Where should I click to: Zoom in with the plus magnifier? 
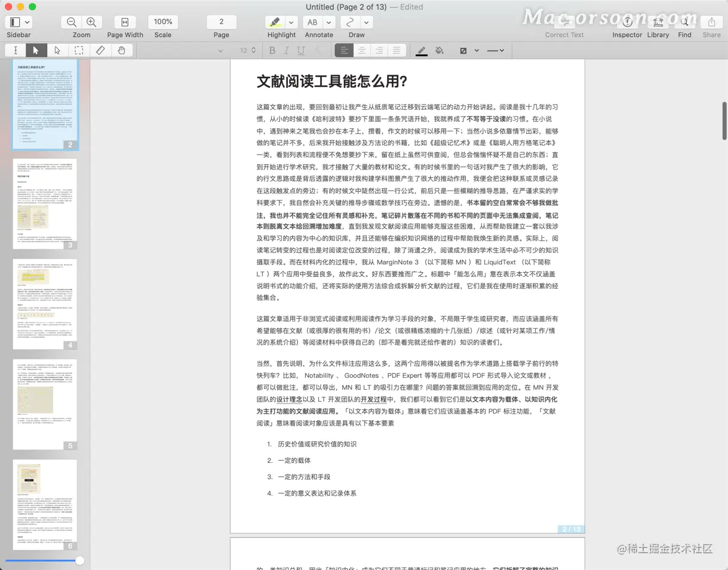(91, 22)
